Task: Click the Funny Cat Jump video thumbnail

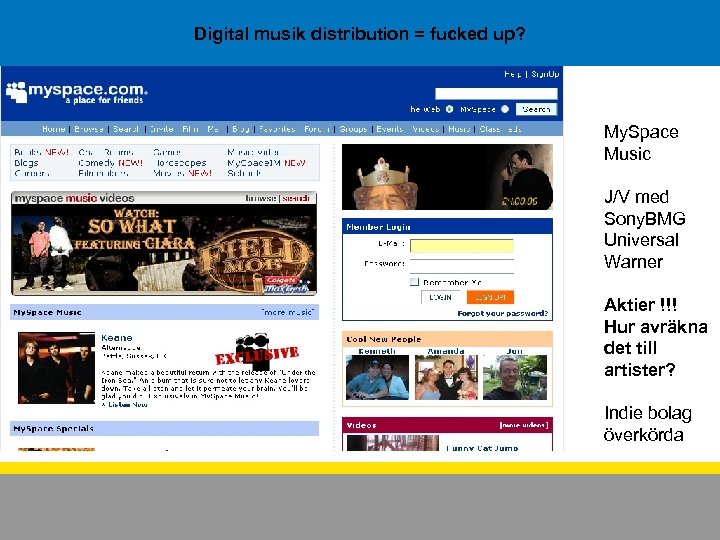Action: [393, 443]
